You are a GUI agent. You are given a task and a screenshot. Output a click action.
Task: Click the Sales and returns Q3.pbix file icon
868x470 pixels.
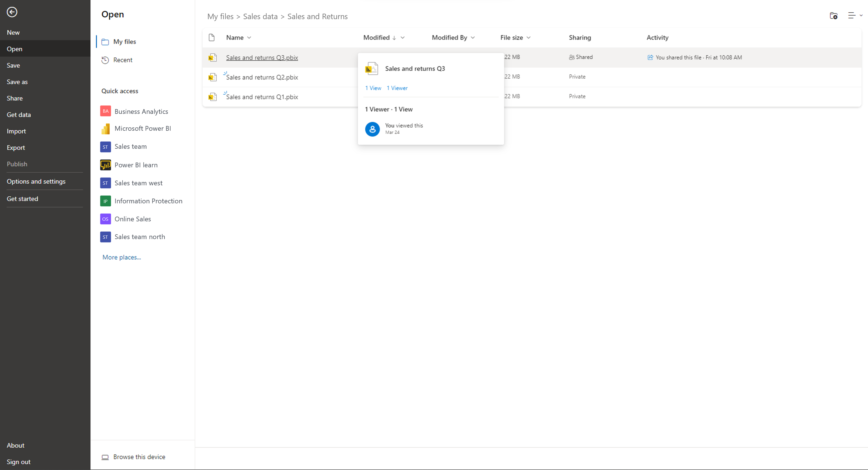[x=213, y=57]
